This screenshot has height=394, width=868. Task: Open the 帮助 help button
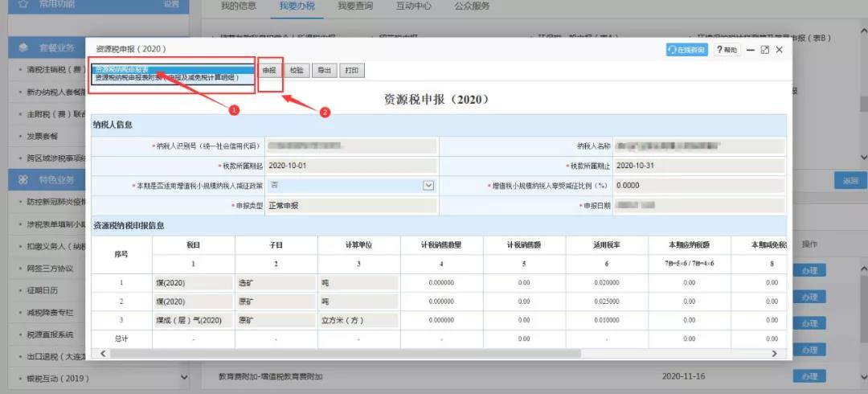point(727,50)
